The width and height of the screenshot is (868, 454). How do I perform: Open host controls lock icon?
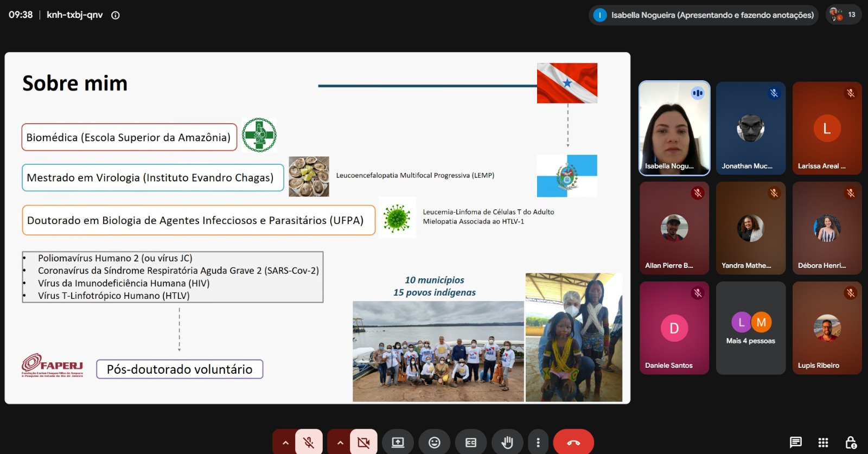click(x=851, y=442)
